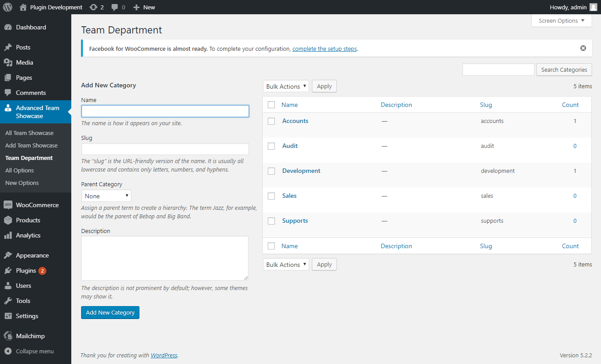601x364 pixels.
Task: Open the Dashboard gauge icon
Action: (x=8, y=27)
